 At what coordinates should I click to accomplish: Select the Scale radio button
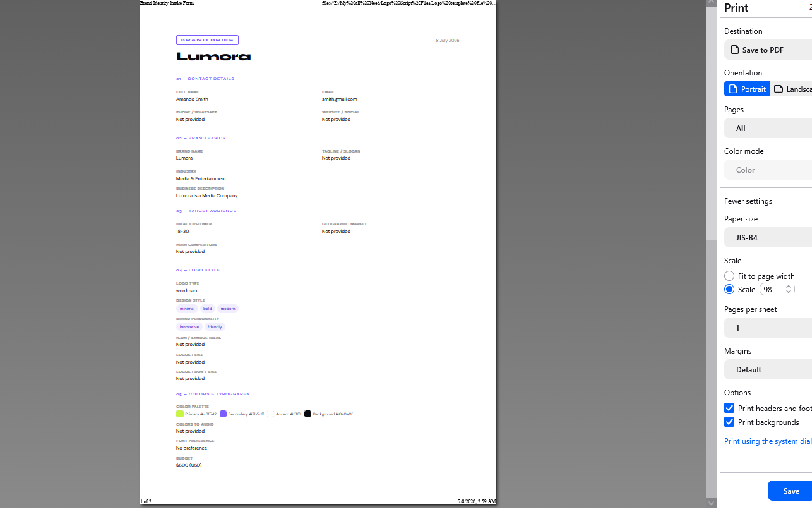click(729, 289)
